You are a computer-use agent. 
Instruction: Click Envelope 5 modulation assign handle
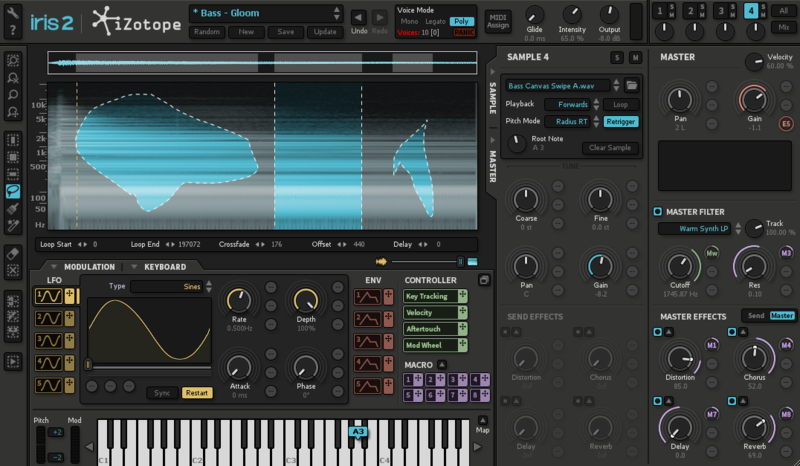click(x=388, y=385)
